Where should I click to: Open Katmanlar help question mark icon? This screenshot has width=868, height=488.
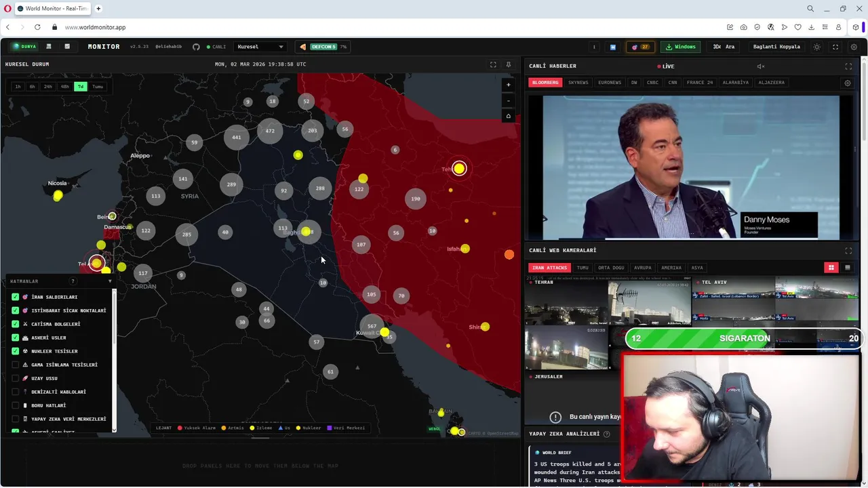click(73, 281)
